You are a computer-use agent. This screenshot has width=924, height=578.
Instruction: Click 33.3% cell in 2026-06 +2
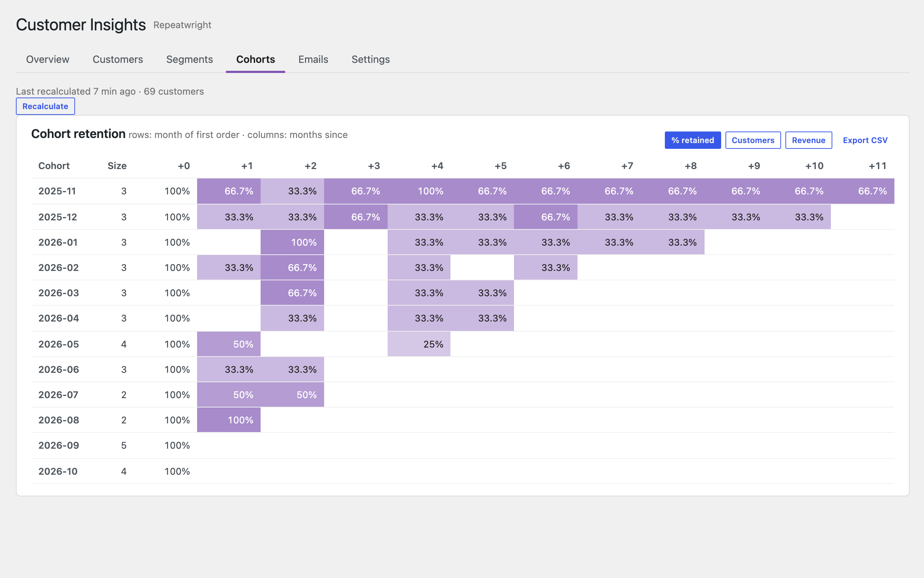pyautogui.click(x=292, y=369)
